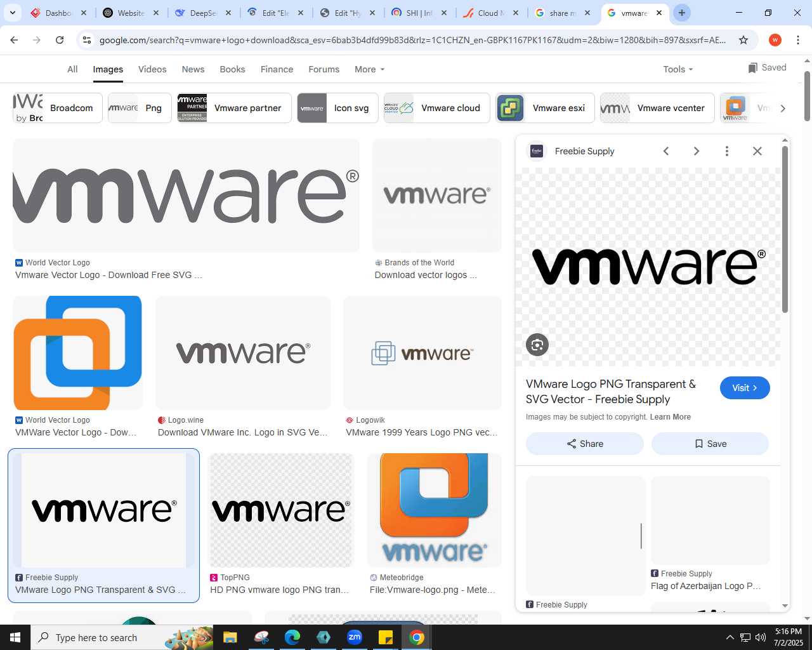Image resolution: width=812 pixels, height=650 pixels.
Task: Open Meteobridge vmware logo thumbnail
Action: tap(435, 510)
